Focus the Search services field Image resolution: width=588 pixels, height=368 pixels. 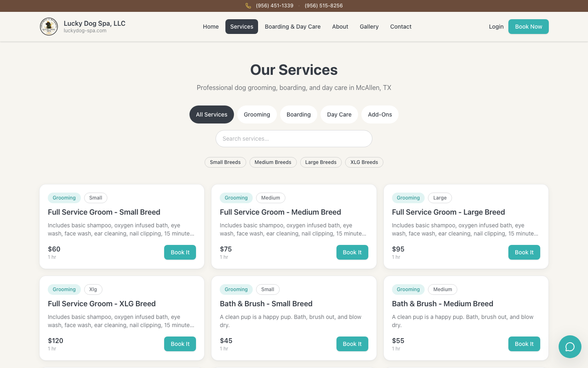click(294, 139)
